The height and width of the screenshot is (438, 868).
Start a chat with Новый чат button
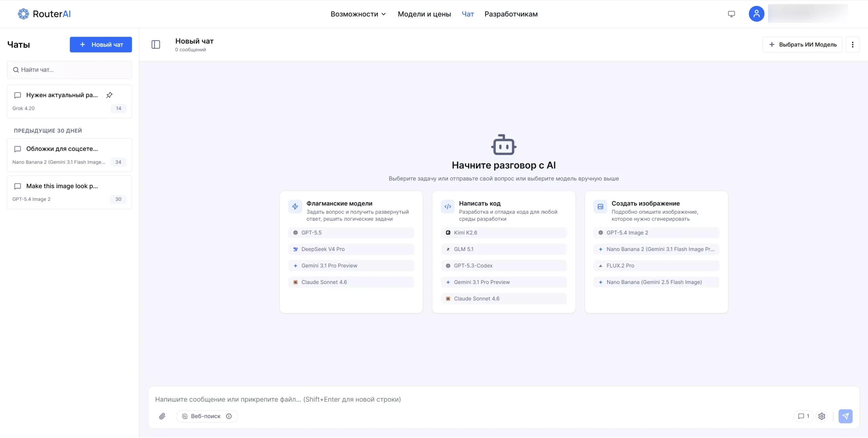[x=101, y=44]
